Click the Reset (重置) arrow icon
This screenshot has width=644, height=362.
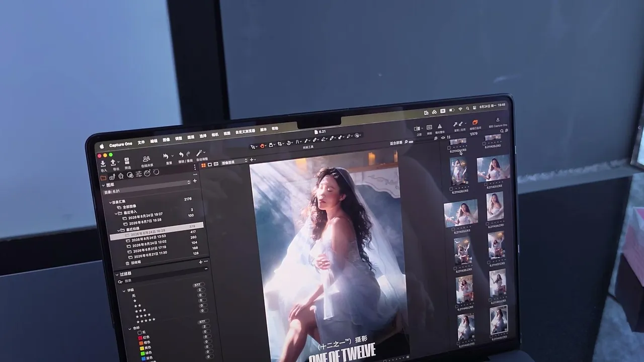[x=166, y=156]
